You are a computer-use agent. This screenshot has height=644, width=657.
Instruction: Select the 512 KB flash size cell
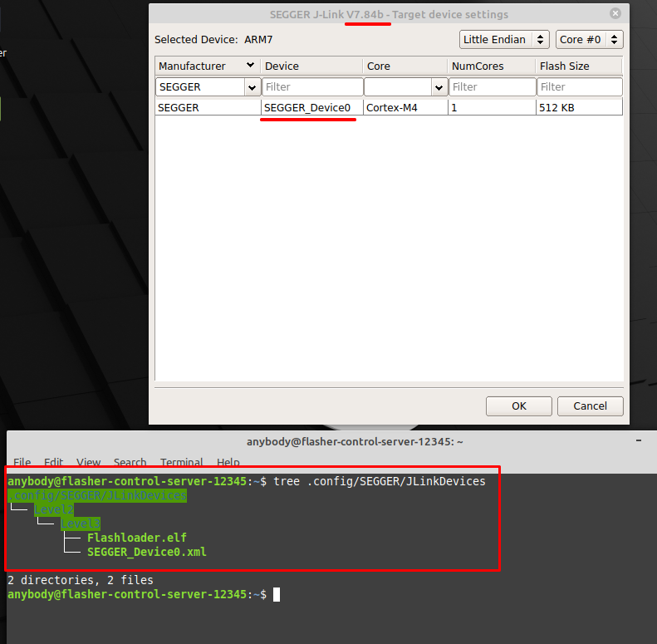(579, 108)
